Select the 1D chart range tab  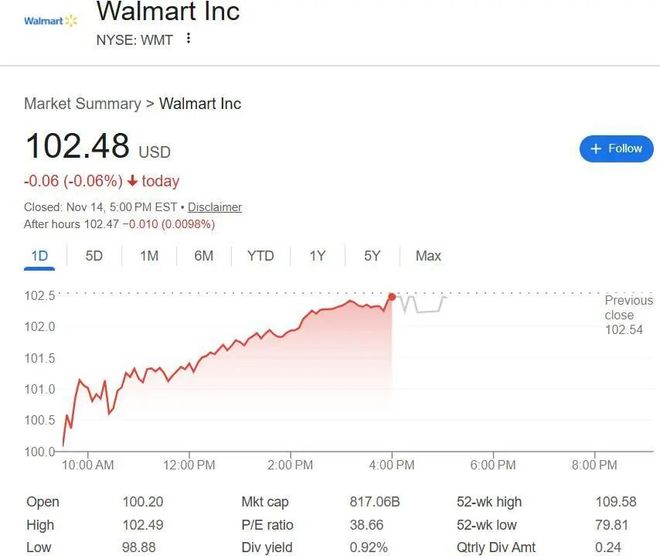[x=40, y=256]
